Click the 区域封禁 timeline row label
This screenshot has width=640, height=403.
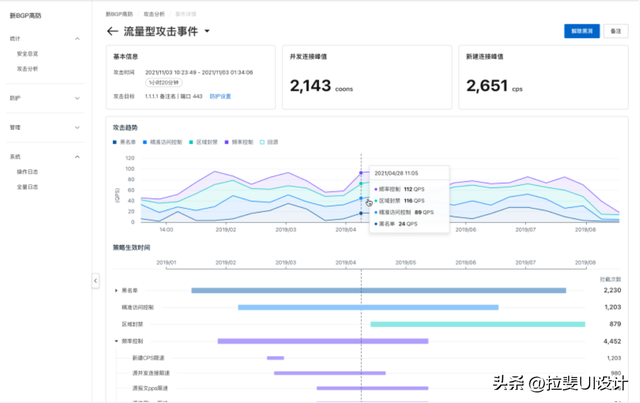(x=132, y=325)
